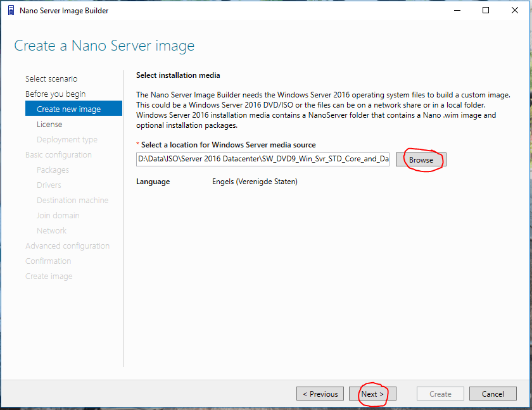The height and width of the screenshot is (410, 532).
Task: Cancel the image builder wizard
Action: tap(493, 394)
